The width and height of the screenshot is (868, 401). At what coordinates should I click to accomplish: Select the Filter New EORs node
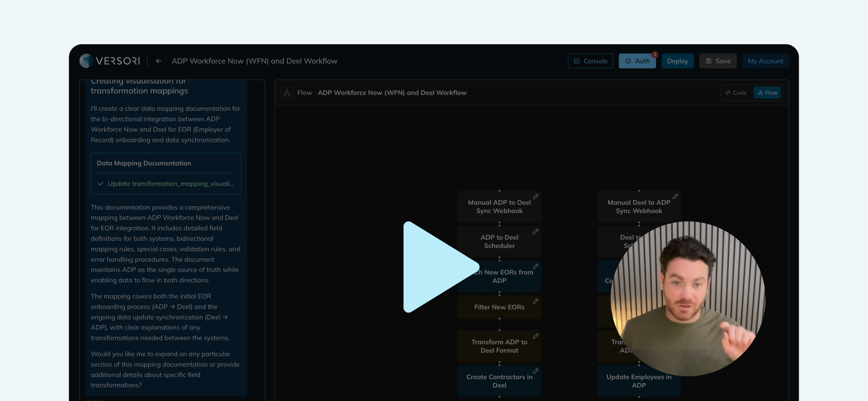(499, 307)
